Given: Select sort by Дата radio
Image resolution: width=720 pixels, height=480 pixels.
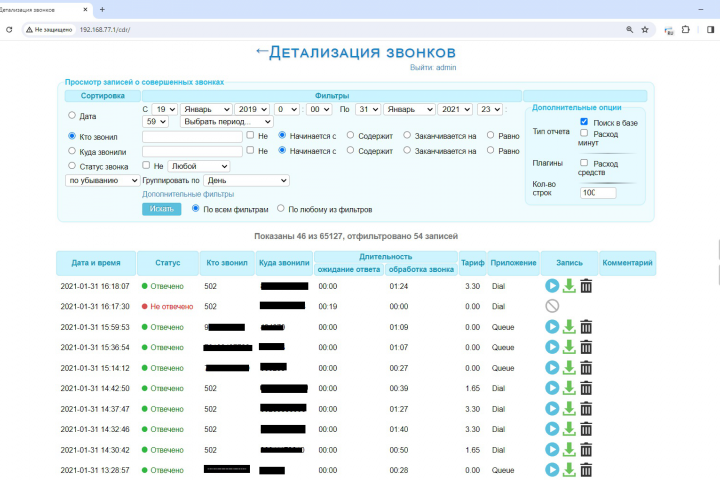Looking at the screenshot, I should (72, 115).
